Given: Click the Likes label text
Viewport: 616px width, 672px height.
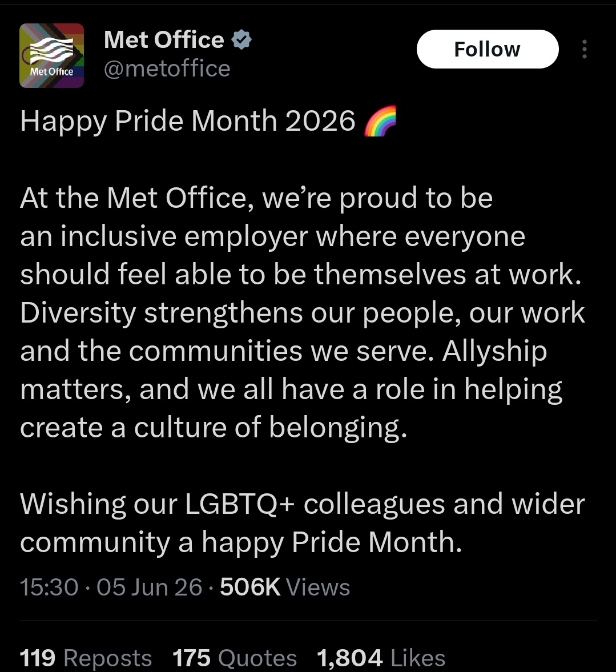Looking at the screenshot, I should click(x=418, y=657).
